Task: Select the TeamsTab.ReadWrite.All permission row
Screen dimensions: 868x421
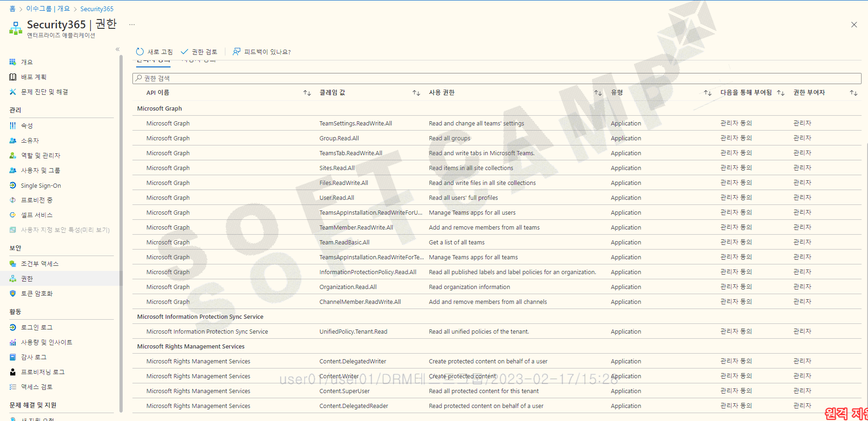Action: (497, 153)
